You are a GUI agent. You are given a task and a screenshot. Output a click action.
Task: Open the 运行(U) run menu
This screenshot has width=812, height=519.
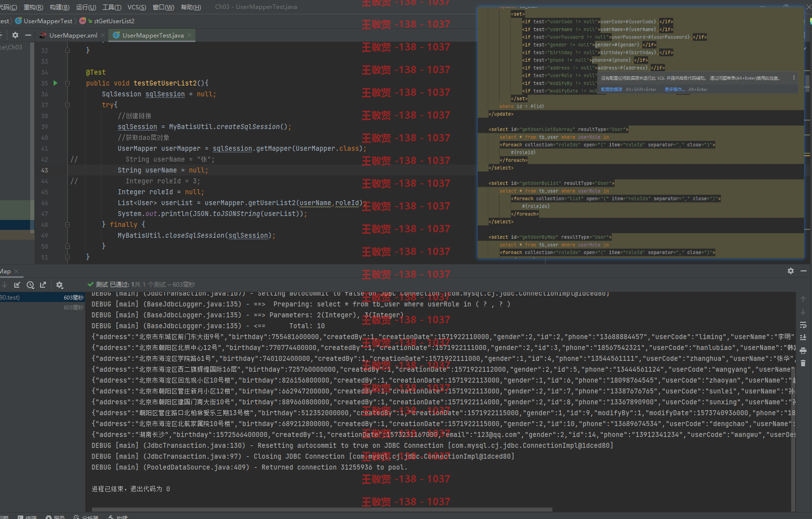pyautogui.click(x=86, y=7)
